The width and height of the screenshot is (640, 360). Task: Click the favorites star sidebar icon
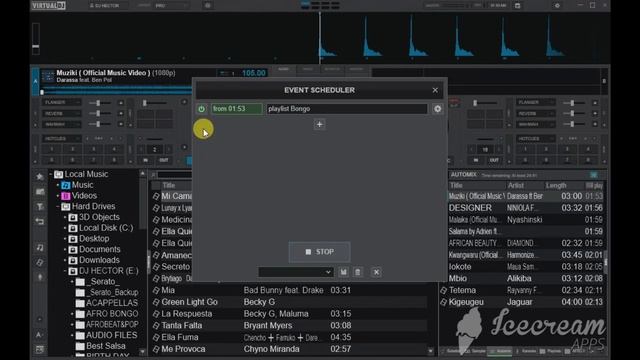click(40, 177)
